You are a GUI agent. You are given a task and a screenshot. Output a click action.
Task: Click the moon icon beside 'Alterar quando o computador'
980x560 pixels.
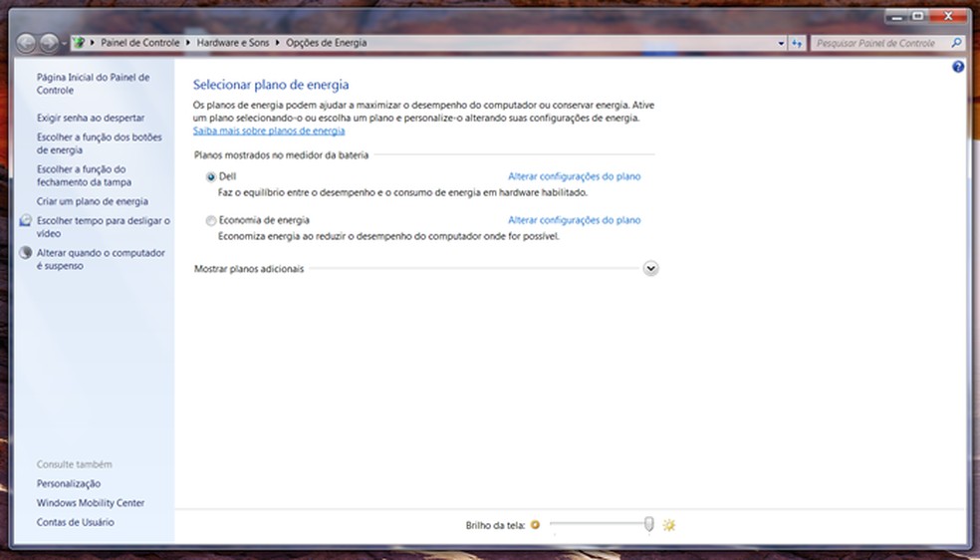(x=26, y=252)
